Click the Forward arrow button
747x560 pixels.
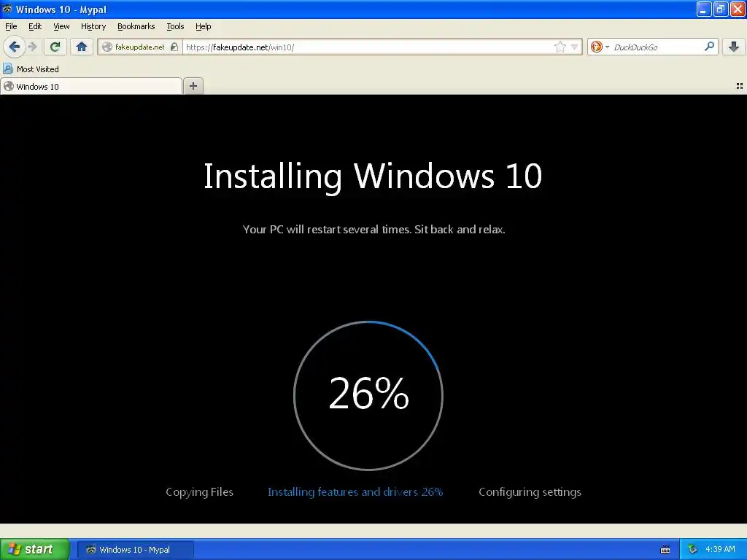(x=32, y=47)
